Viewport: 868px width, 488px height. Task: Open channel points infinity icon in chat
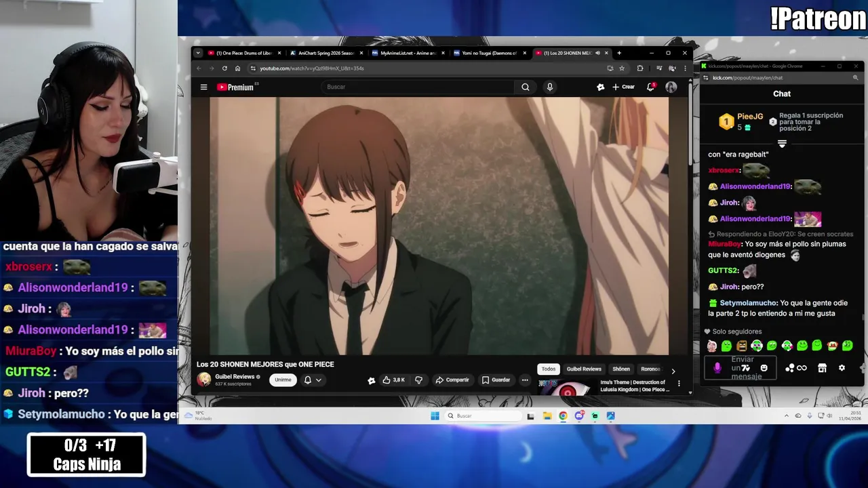pos(796,368)
